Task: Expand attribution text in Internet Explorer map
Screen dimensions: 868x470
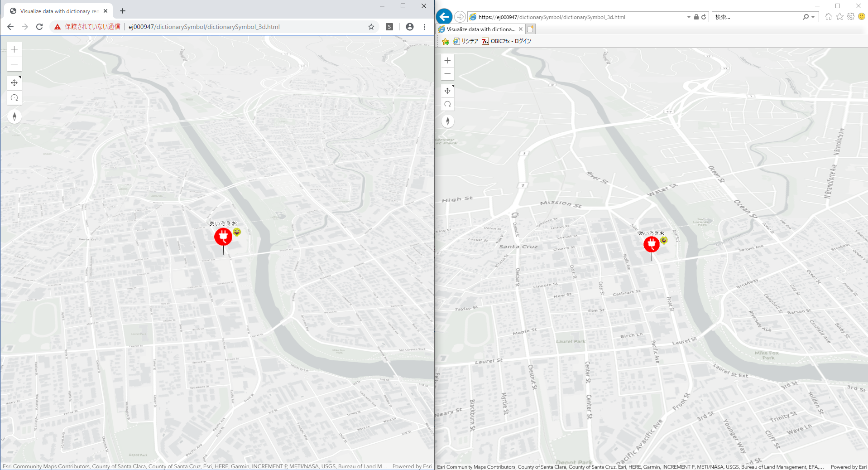Action: (631, 467)
